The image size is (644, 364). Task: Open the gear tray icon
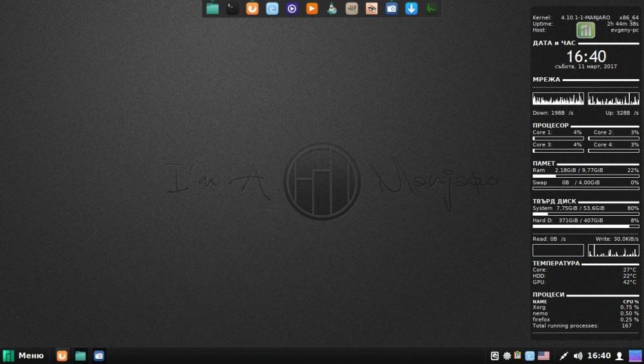(507, 356)
